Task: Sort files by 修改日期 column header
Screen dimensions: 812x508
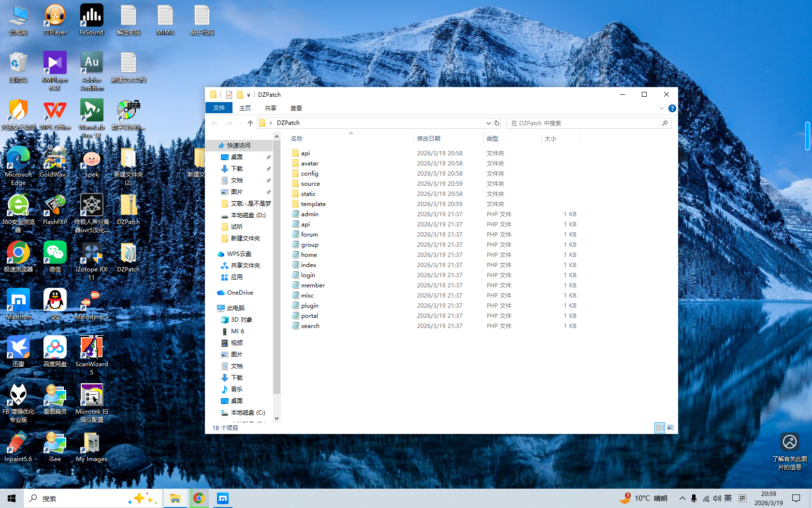Action: 429,138
